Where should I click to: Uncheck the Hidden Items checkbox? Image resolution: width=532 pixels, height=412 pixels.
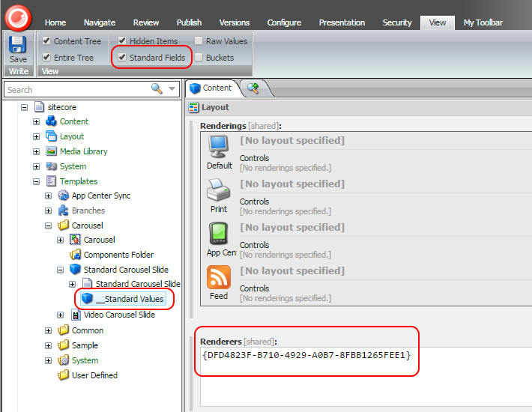[x=122, y=40]
